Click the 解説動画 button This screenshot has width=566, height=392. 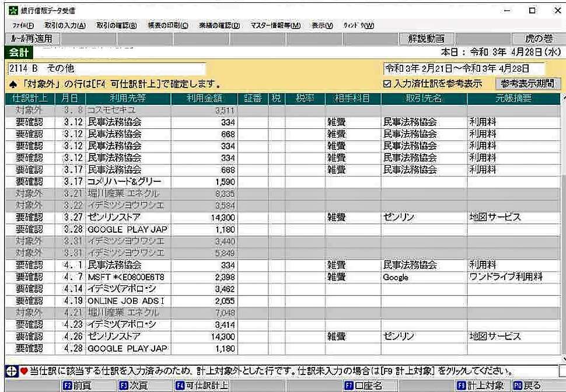[425, 38]
